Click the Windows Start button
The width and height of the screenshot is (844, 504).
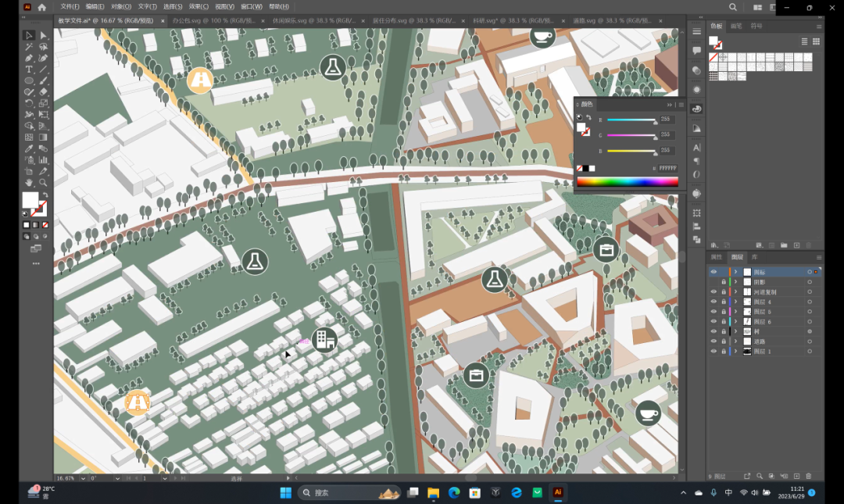[x=286, y=492]
